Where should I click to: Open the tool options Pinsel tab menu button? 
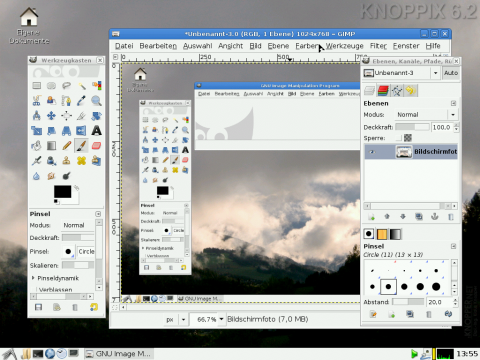click(x=98, y=214)
